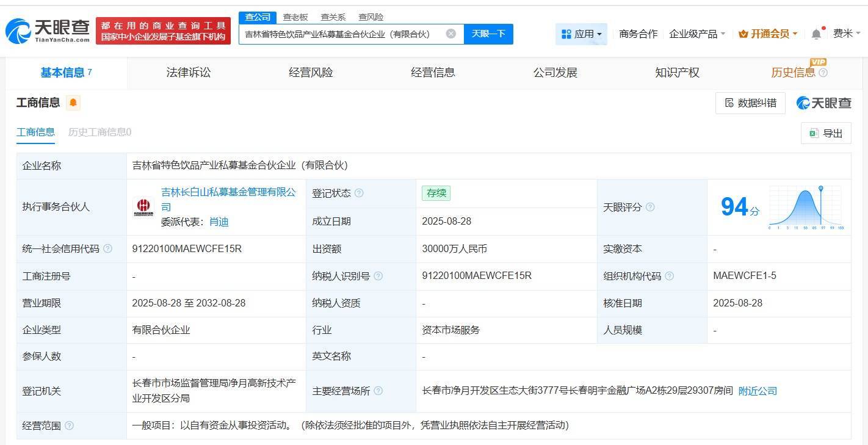Open the 肖迪 representative link
This screenshot has height=445, width=868.
coord(219,222)
